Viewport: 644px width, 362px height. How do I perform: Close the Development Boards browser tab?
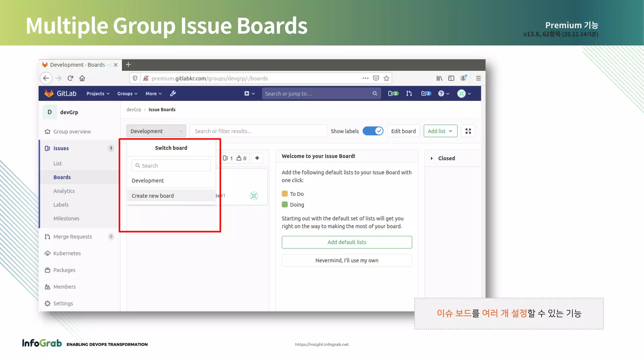pyautogui.click(x=116, y=65)
